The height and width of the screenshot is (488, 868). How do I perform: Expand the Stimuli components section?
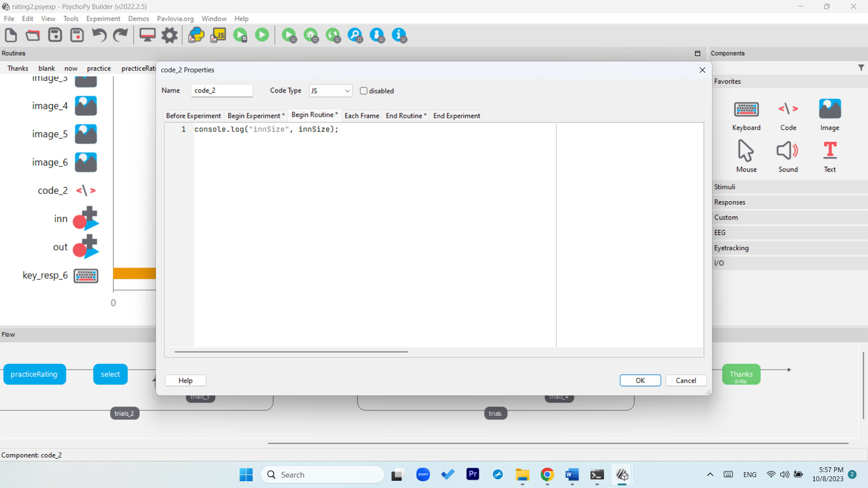coord(725,187)
